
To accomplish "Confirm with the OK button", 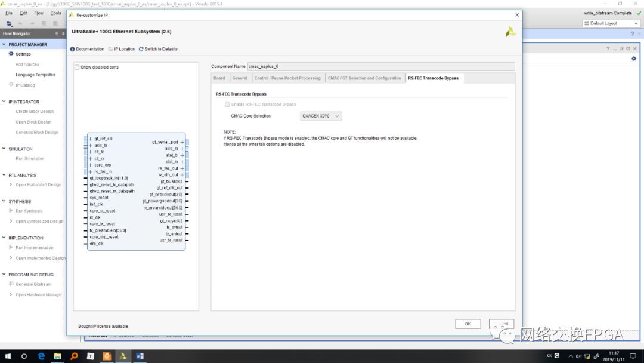I will coord(468,324).
